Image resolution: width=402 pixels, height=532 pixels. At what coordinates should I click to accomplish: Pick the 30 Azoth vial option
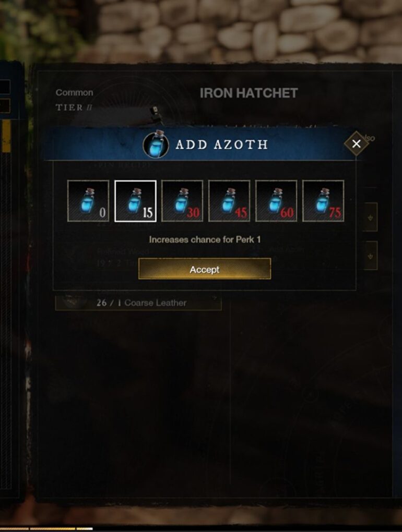pos(182,201)
